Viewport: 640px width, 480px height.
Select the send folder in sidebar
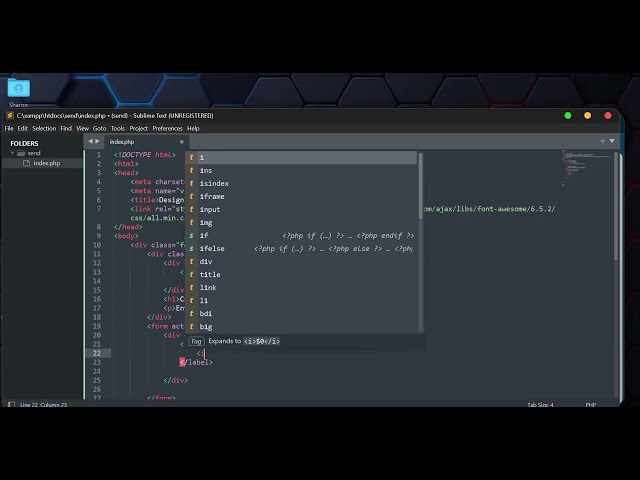[x=34, y=153]
